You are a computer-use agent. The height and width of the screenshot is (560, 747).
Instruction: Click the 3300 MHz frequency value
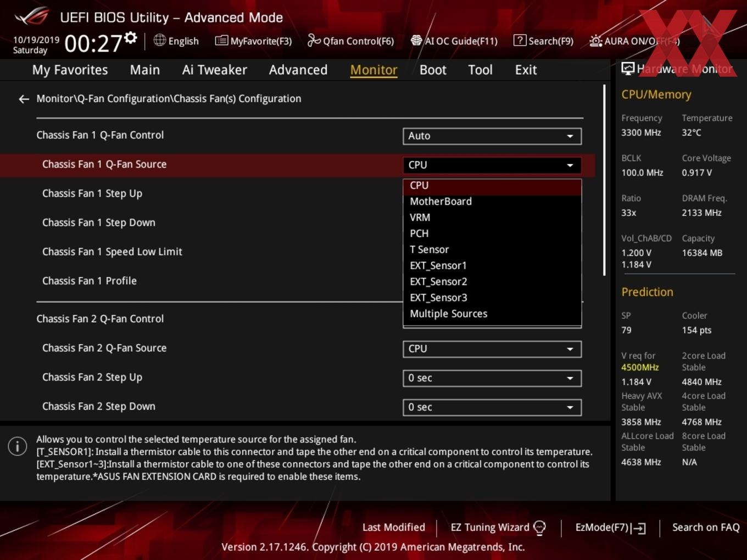tap(641, 133)
